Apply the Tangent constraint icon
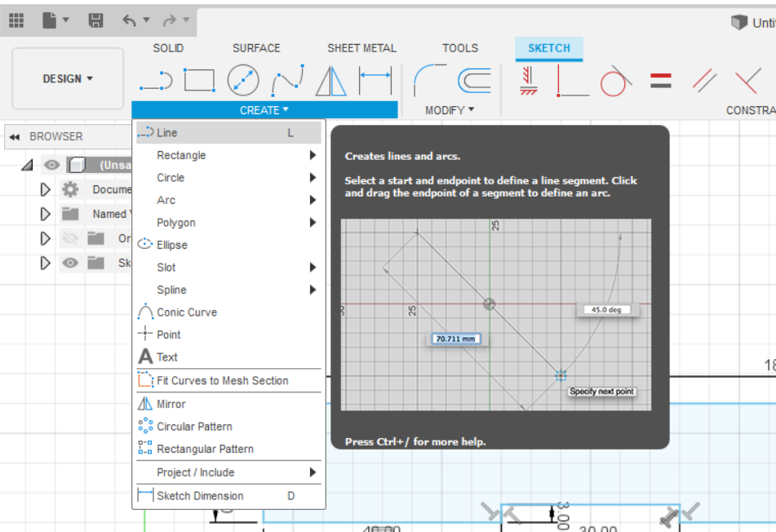Image resolution: width=776 pixels, height=532 pixels. click(x=615, y=81)
